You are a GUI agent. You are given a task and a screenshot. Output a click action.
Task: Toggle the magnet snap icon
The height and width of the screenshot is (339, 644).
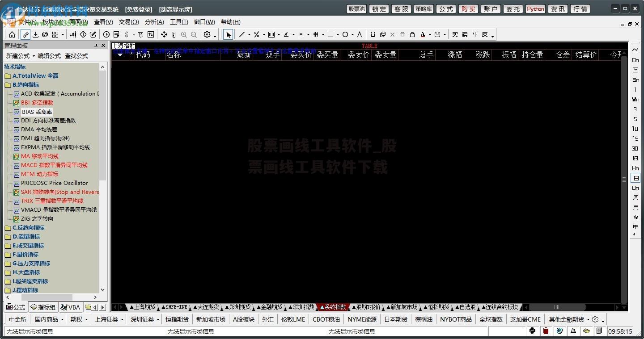pos(373,34)
